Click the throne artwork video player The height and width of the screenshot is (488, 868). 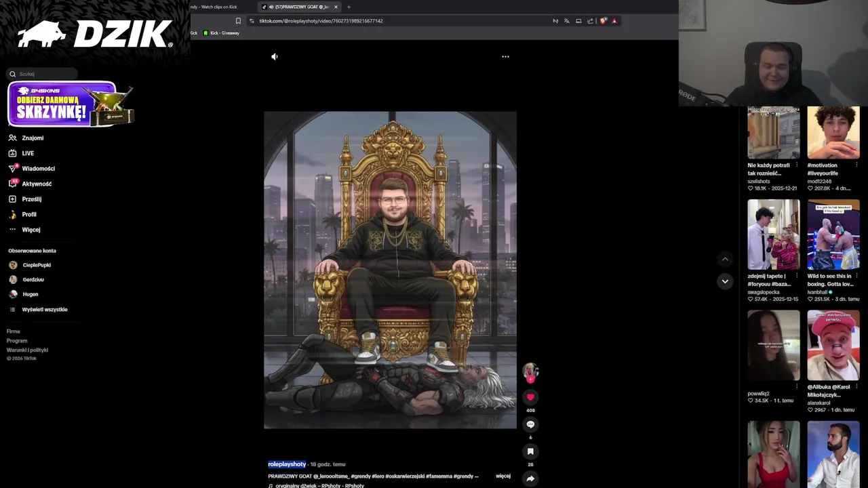tap(390, 270)
